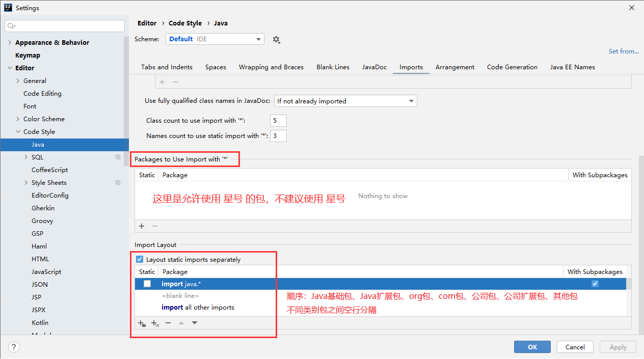Open the Scheme dropdown
The height and width of the screenshot is (359, 644).
tap(214, 39)
